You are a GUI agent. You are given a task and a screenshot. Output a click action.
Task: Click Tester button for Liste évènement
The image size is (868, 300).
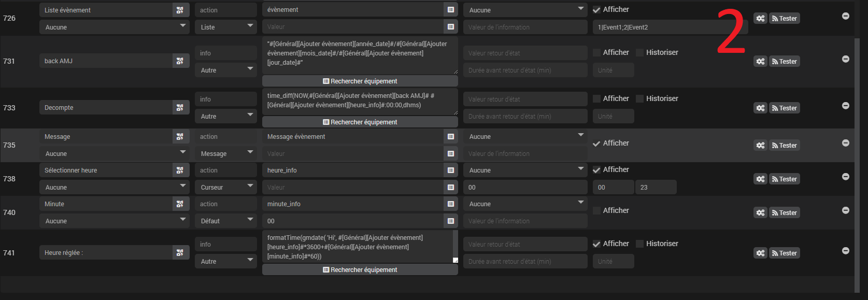tap(784, 19)
